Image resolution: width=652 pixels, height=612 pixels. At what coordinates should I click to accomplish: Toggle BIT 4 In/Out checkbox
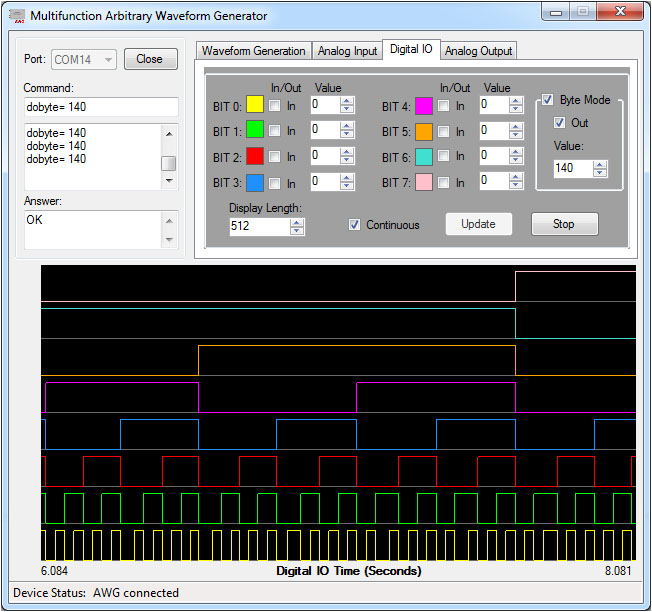coord(444,106)
